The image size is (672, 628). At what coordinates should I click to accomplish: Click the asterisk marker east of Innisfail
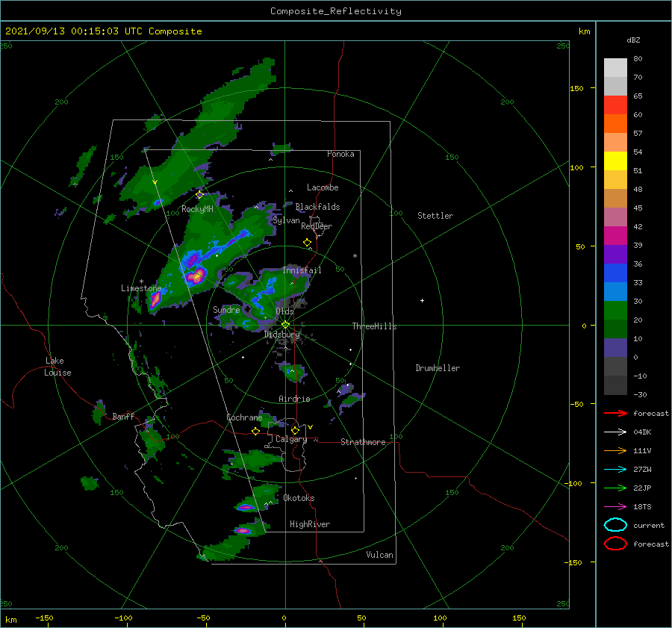355,256
